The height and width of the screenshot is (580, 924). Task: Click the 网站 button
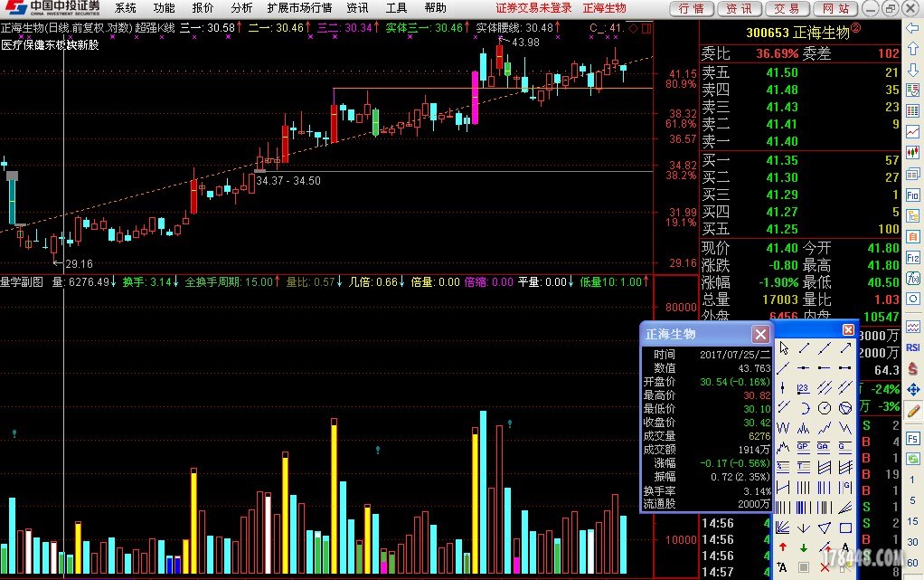pos(835,9)
